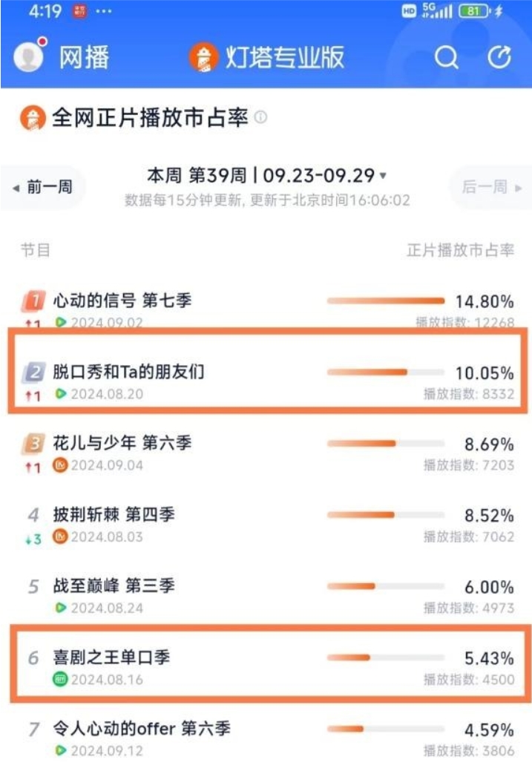Open 心动的信号 第七季 entry
Viewport: 532px width, 771px height.
click(122, 301)
